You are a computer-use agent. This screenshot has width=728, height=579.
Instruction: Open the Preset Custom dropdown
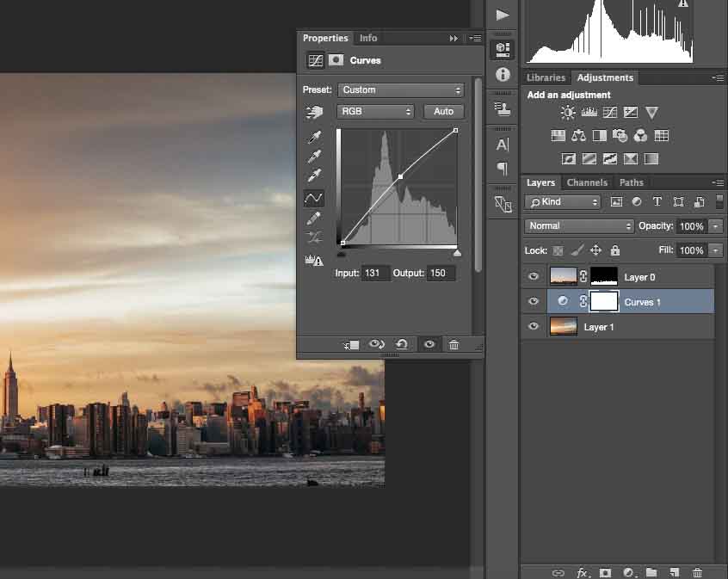click(x=401, y=90)
